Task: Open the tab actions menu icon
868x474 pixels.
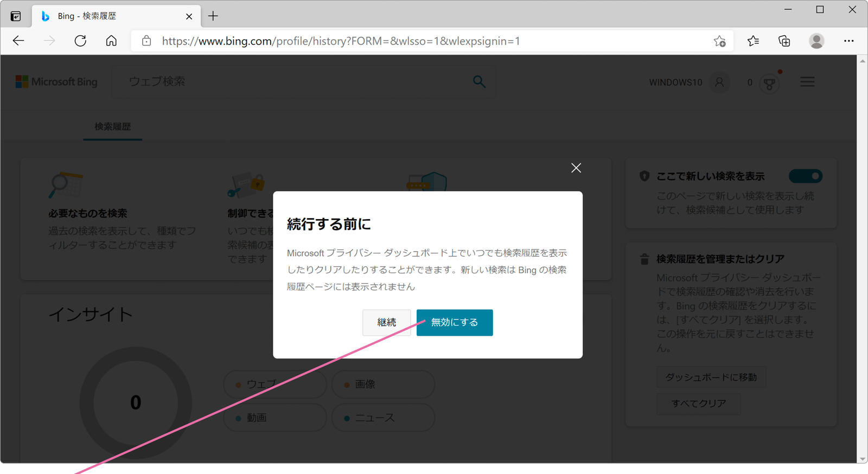Action: [16, 16]
